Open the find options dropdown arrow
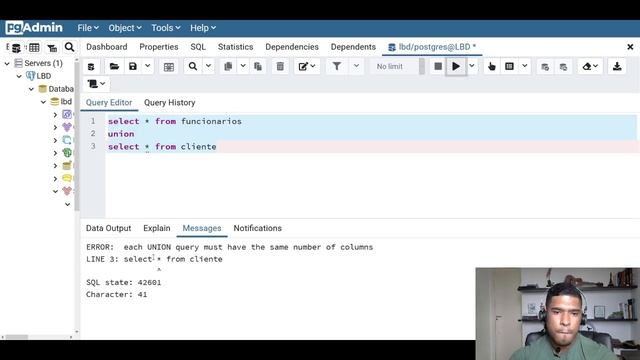This screenshot has height=360, width=640. 208,67
